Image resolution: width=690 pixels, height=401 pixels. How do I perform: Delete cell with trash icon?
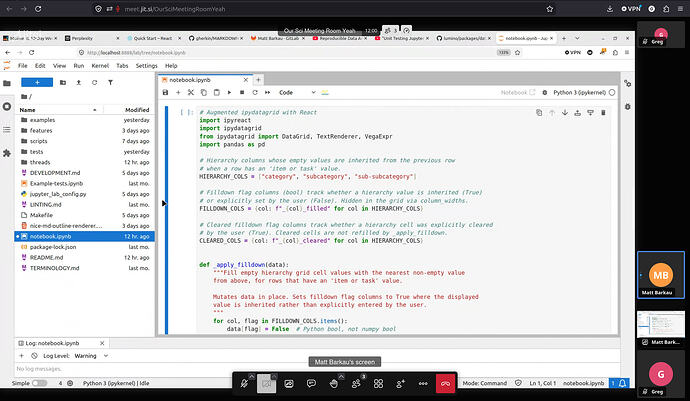603,113
